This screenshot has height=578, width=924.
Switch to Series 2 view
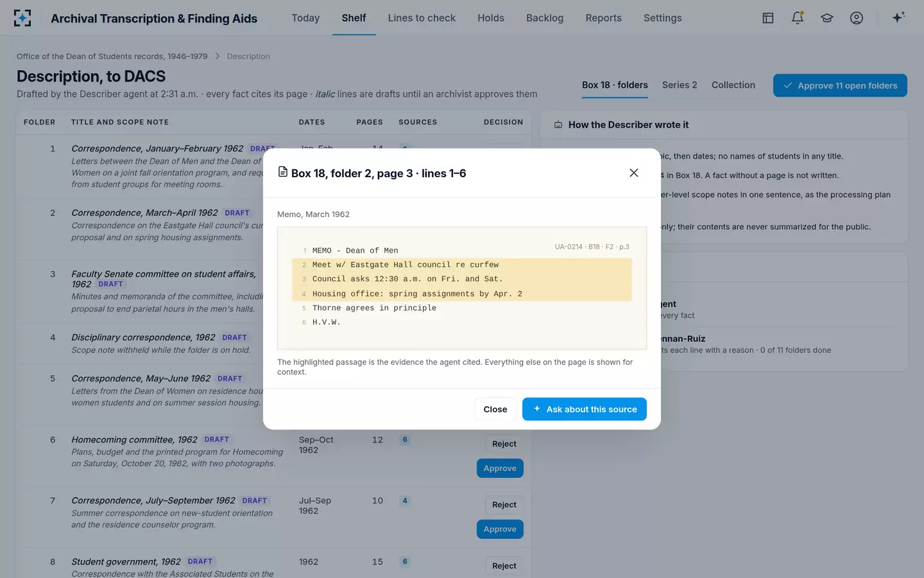click(x=680, y=85)
